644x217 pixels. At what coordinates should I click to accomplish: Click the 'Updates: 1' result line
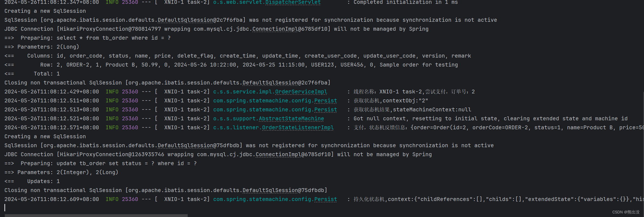(32, 181)
